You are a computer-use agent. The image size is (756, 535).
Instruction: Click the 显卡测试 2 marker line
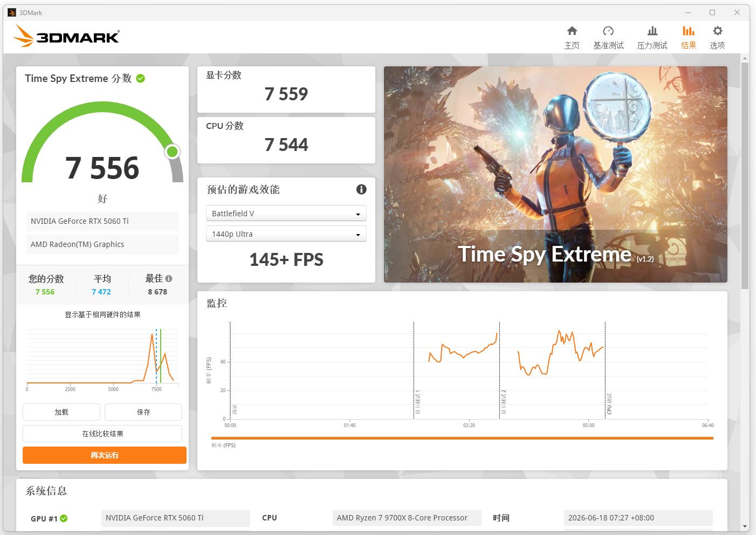pyautogui.click(x=499, y=370)
